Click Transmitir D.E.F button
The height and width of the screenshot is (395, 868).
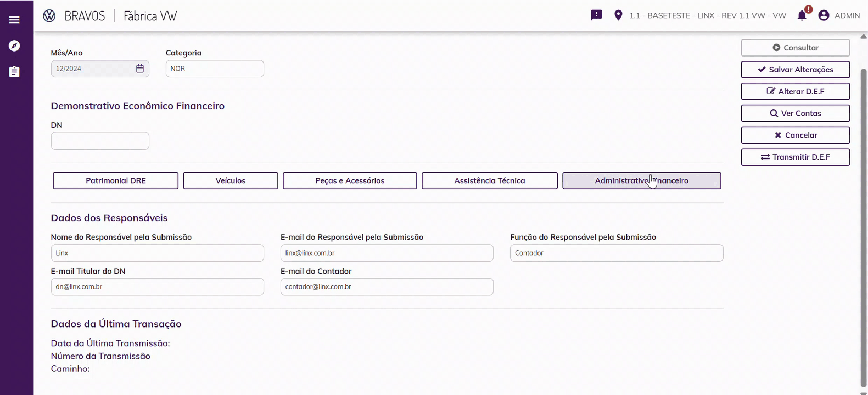point(795,157)
